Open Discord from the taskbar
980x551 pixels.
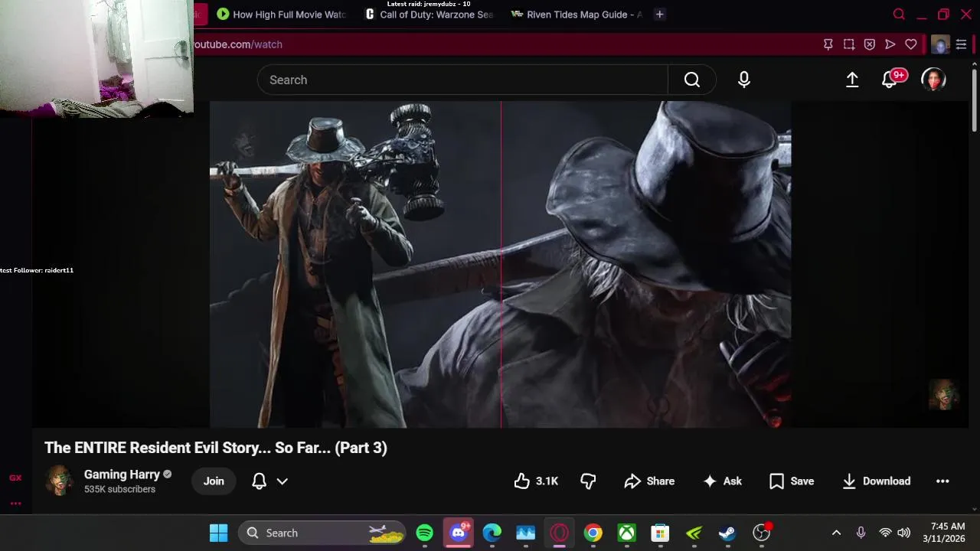pos(459,533)
